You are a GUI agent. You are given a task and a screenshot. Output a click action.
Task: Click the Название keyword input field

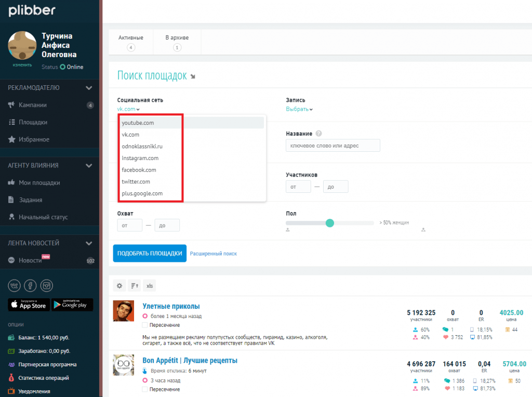point(332,145)
